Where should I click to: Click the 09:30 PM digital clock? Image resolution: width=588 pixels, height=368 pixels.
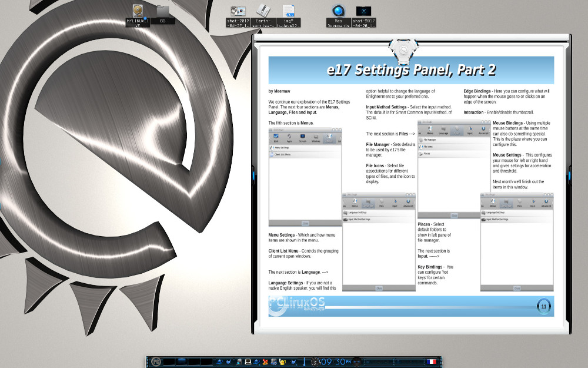336,362
